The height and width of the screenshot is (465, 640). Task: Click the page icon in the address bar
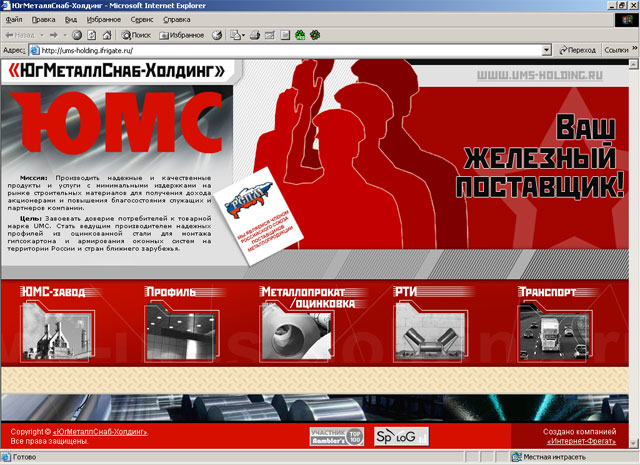pos(35,51)
